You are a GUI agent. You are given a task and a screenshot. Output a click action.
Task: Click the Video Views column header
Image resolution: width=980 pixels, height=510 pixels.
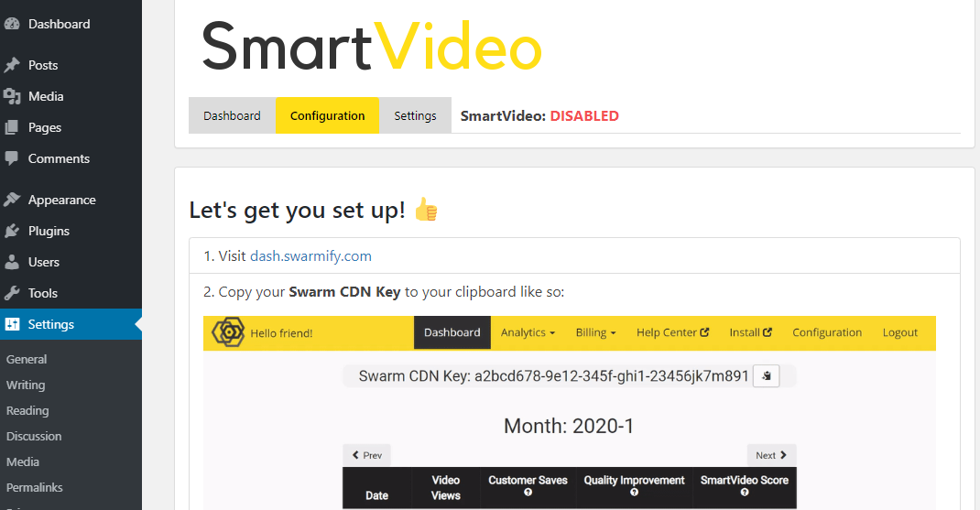pyautogui.click(x=446, y=487)
